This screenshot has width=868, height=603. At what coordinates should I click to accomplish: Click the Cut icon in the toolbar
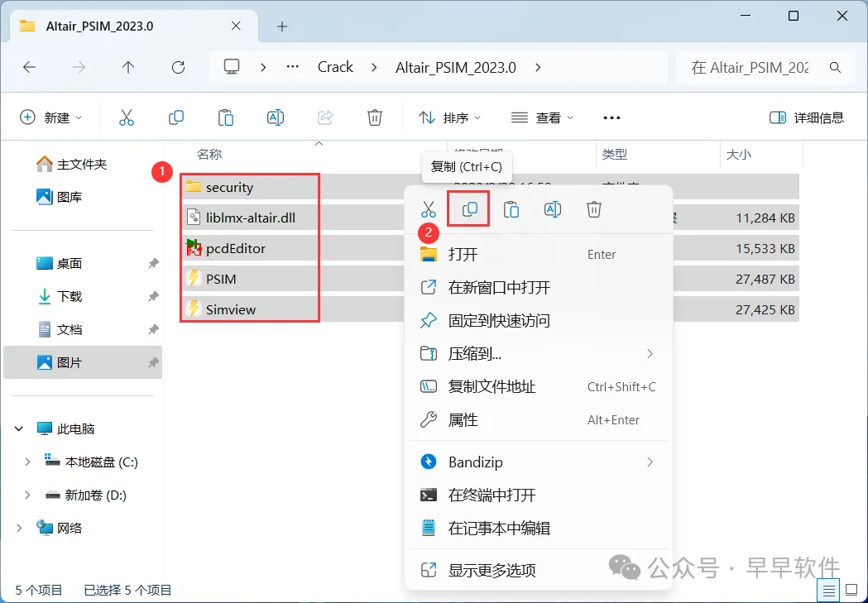click(x=127, y=117)
